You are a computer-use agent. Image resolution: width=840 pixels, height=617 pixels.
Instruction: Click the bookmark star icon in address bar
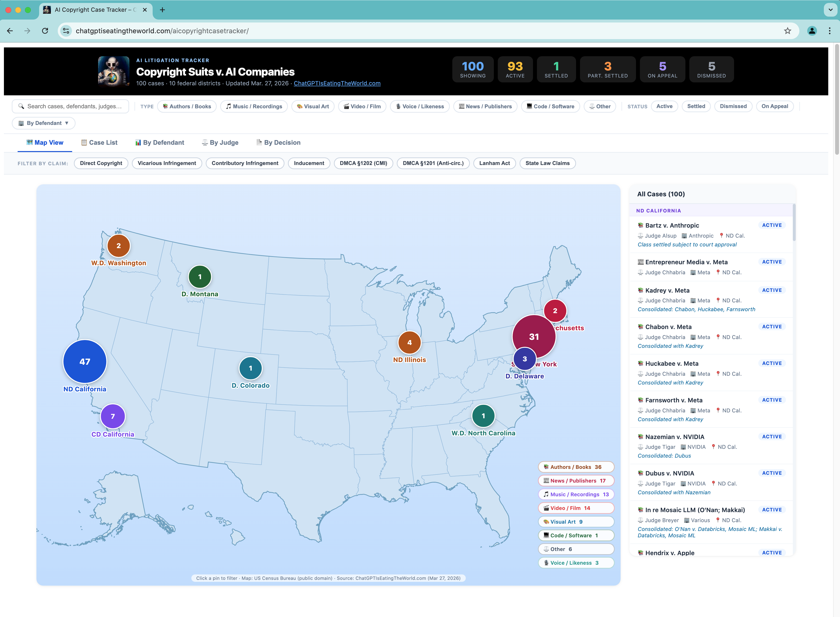787,31
